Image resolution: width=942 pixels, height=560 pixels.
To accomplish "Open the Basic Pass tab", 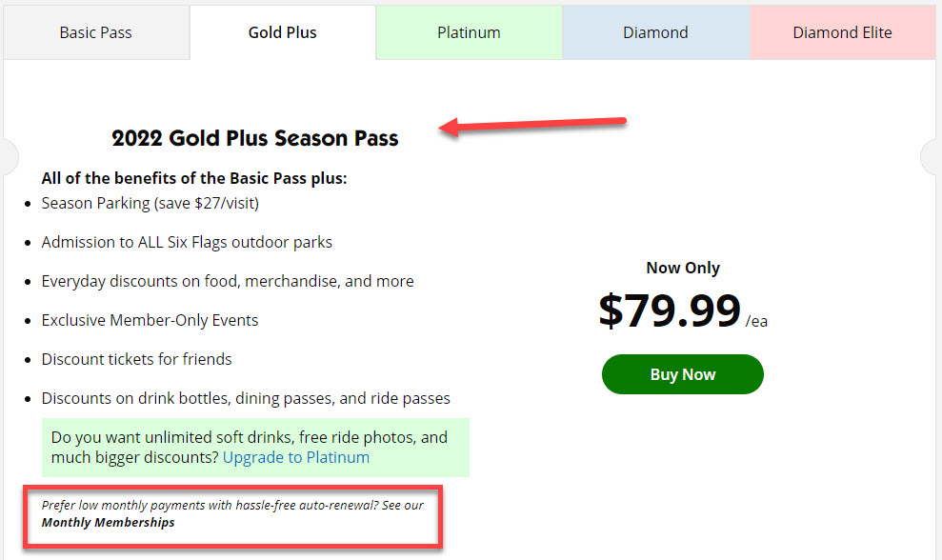I will [95, 32].
